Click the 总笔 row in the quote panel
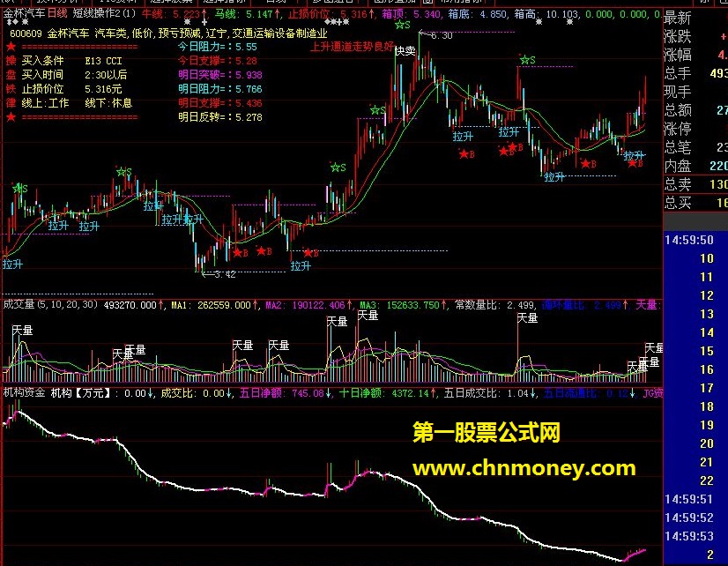 point(695,147)
